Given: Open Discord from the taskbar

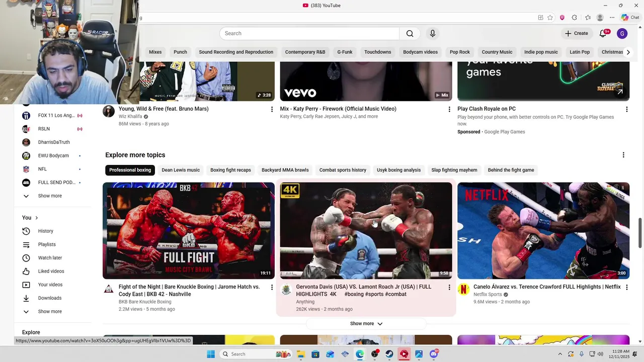Looking at the screenshot, I should (434, 354).
